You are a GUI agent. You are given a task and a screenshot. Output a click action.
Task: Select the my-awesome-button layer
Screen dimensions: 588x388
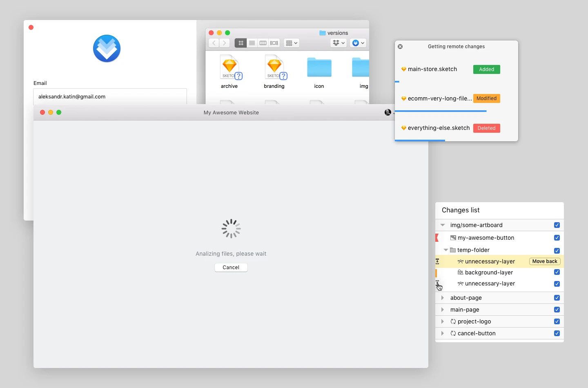pyautogui.click(x=486, y=238)
